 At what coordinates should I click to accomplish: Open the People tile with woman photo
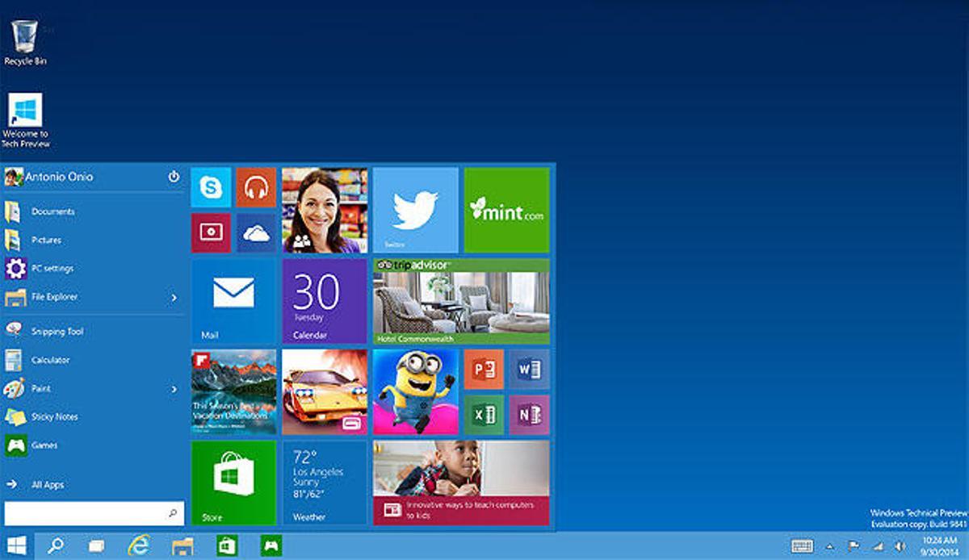[x=325, y=210]
